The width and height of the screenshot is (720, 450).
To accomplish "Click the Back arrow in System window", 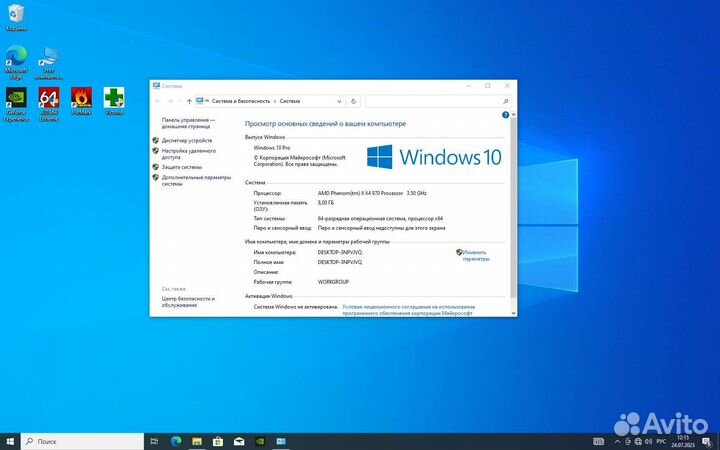I will click(158, 101).
